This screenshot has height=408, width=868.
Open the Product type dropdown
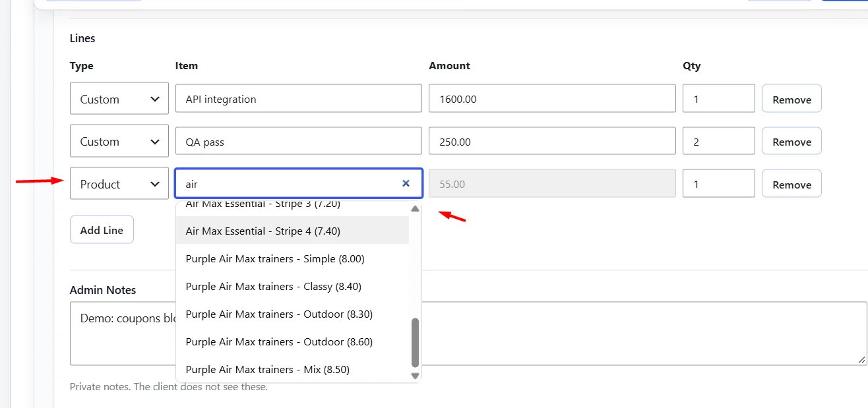(119, 184)
